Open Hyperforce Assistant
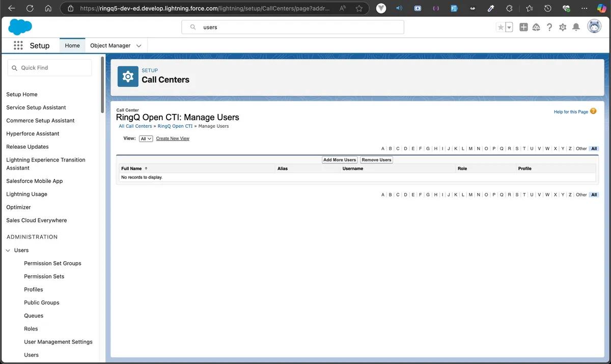 click(33, 133)
